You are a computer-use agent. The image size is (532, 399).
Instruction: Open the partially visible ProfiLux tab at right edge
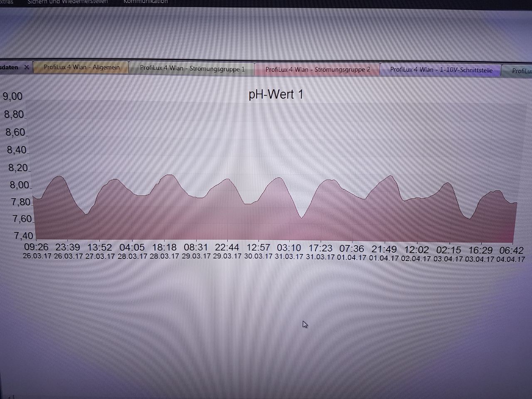tap(521, 71)
